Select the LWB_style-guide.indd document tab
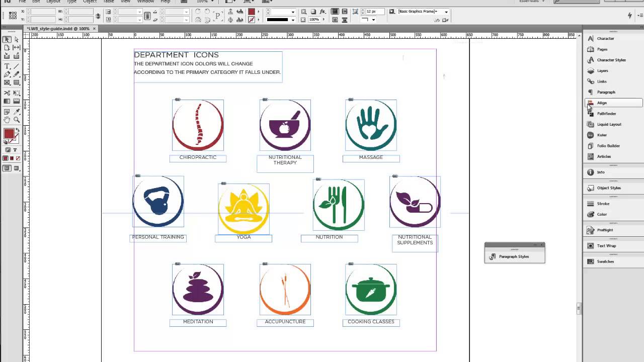The height and width of the screenshot is (362, 644). point(58,29)
